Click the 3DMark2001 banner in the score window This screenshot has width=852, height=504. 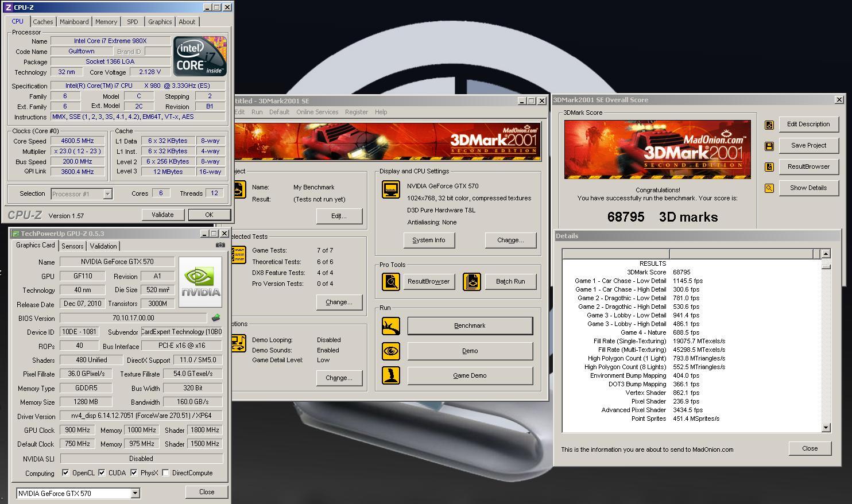click(657, 149)
